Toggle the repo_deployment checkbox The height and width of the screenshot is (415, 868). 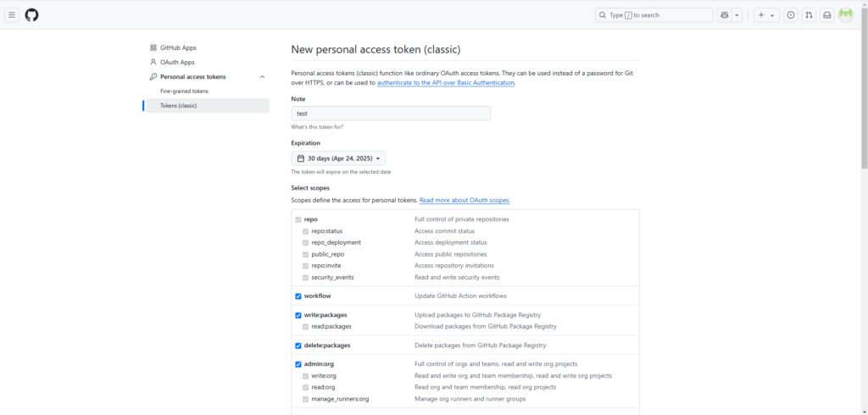coord(305,243)
